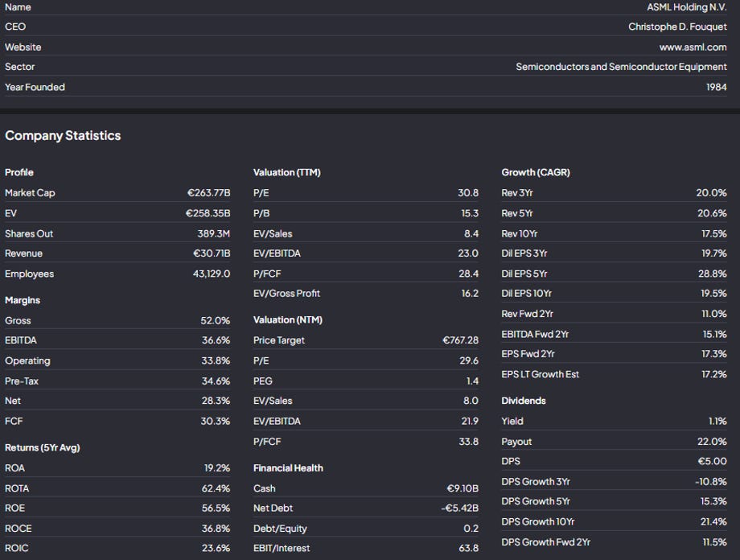The image size is (740, 560).
Task: Click the P/B value 15.3
Action: pyautogui.click(x=470, y=213)
